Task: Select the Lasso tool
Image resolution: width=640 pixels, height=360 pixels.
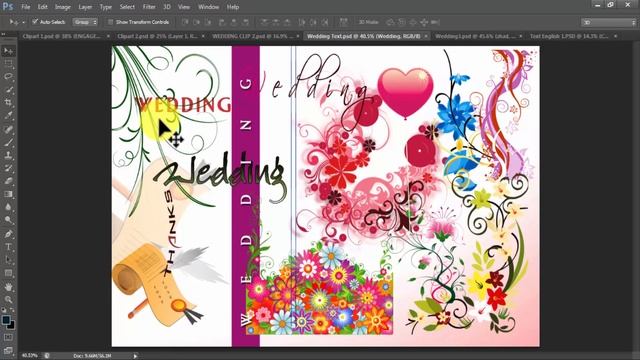Action: [8, 76]
